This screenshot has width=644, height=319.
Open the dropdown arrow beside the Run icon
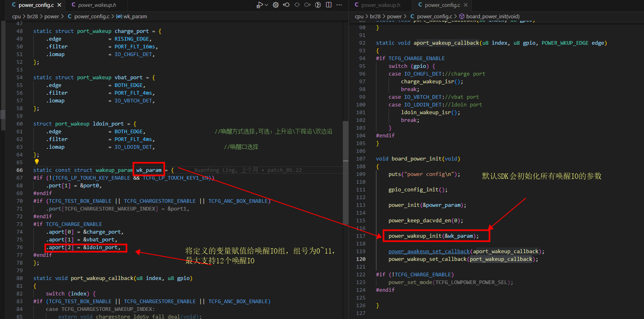(266, 5)
